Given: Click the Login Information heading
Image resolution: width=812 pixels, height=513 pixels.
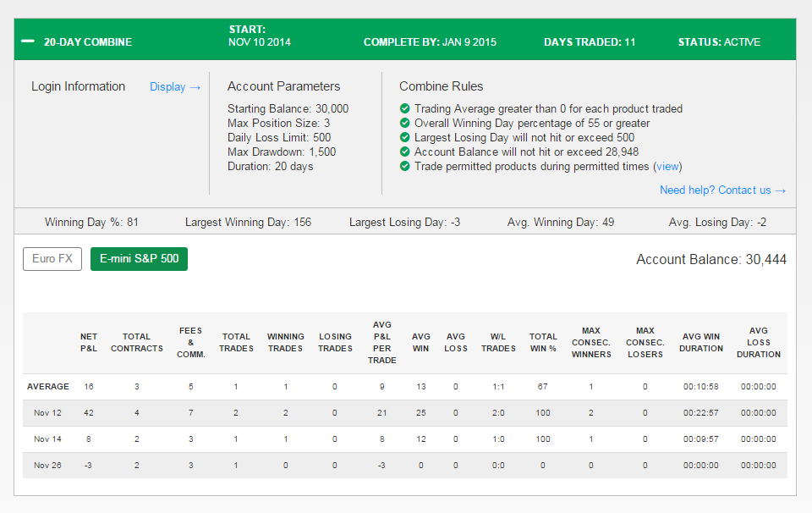Looking at the screenshot, I should [78, 86].
